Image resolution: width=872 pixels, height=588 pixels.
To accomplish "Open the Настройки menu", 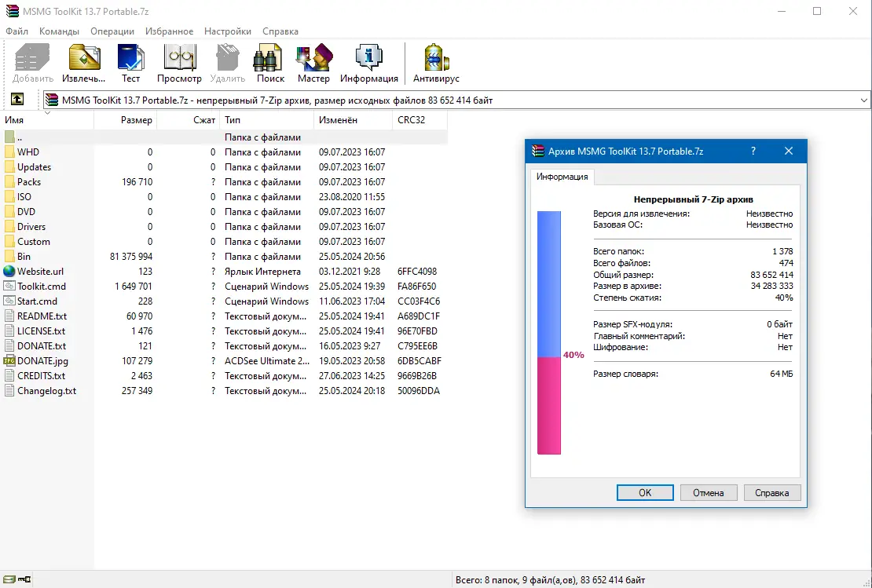I will click(x=228, y=31).
